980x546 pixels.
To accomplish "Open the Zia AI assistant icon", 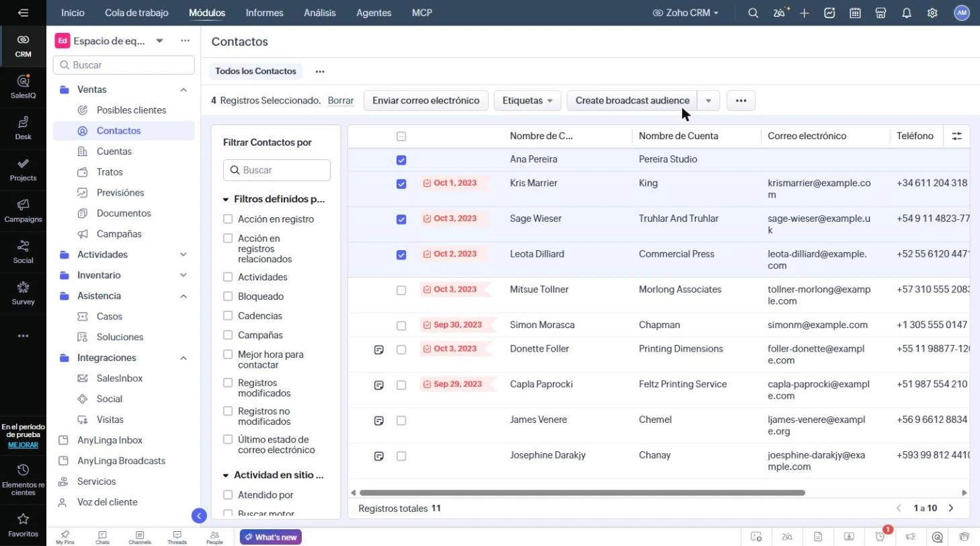I will coord(780,13).
